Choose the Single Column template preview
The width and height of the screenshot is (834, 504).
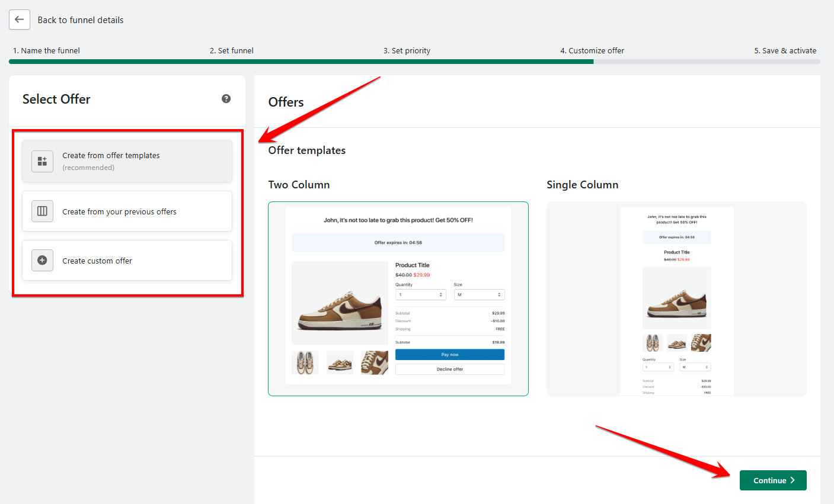coord(676,298)
